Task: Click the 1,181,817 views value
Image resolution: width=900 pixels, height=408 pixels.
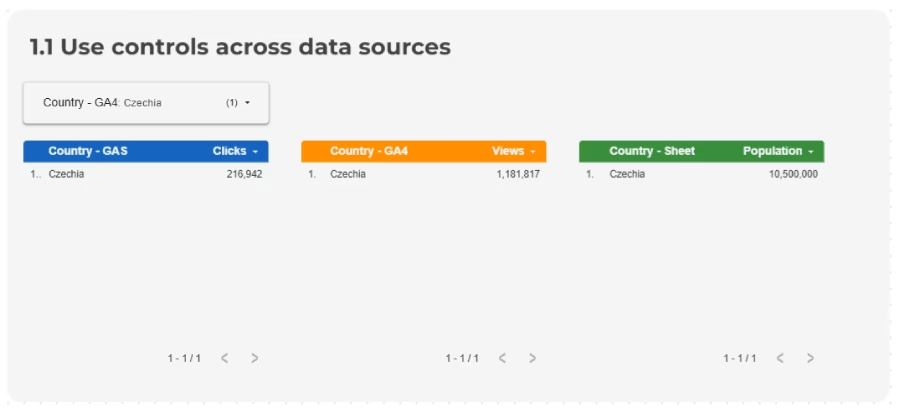Action: 518,174
